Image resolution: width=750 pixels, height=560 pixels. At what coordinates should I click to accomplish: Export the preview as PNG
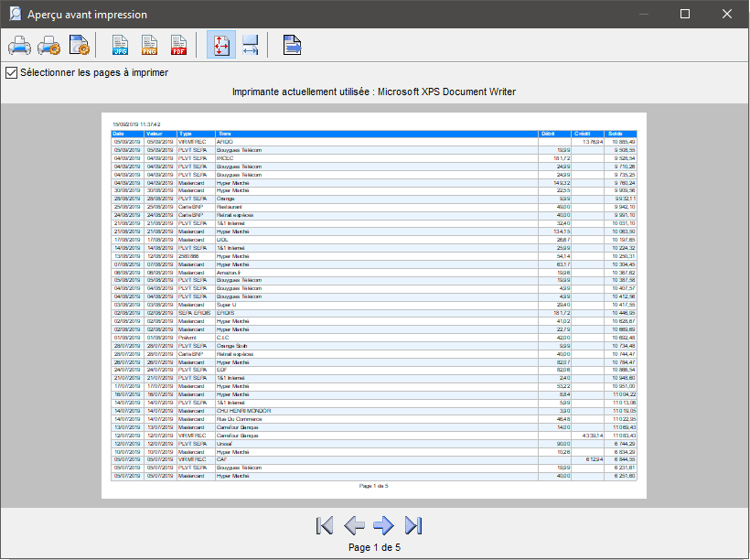(x=149, y=45)
